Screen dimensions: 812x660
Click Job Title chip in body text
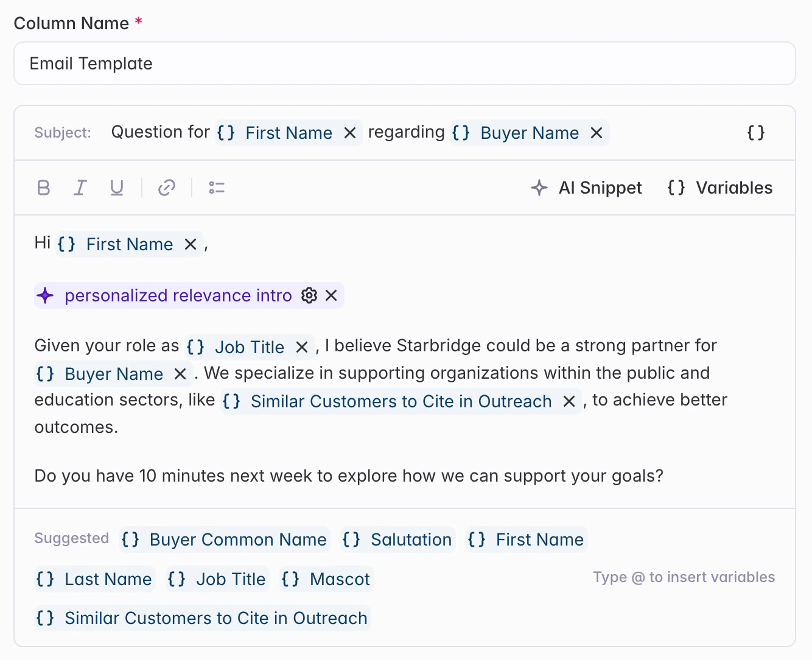[x=250, y=347]
